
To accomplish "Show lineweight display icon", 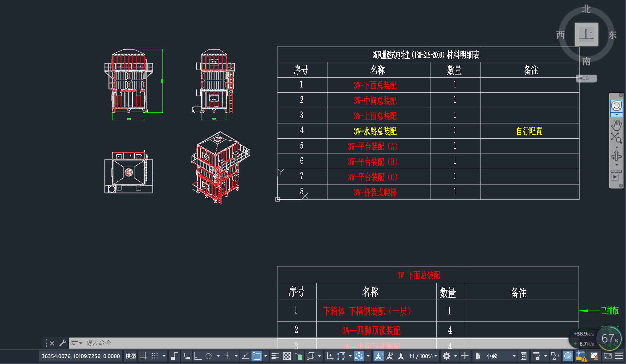I will pyautogui.click(x=275, y=356).
